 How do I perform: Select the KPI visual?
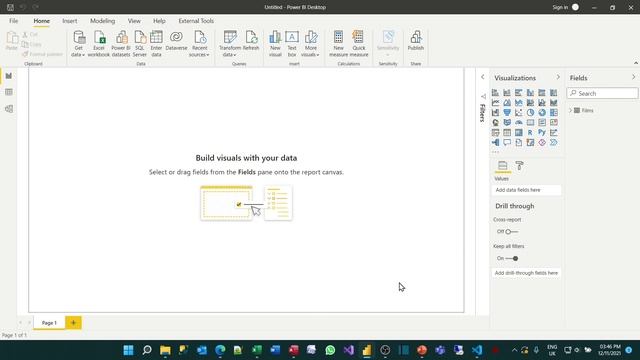click(x=553, y=122)
